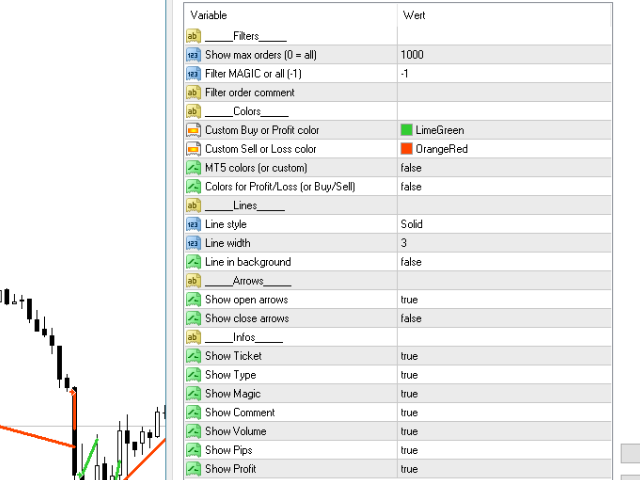
Task: Toggle Show Pips true value
Action: point(504,450)
